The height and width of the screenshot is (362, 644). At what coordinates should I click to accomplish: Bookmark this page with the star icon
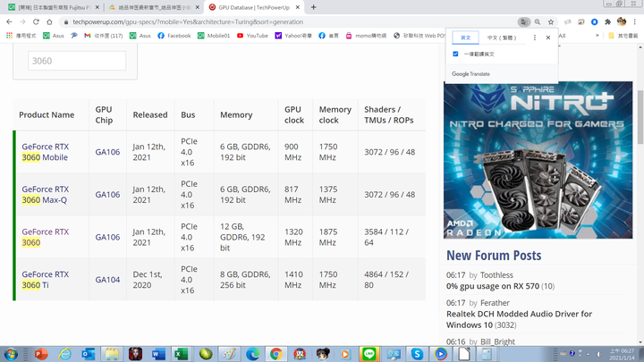click(551, 21)
